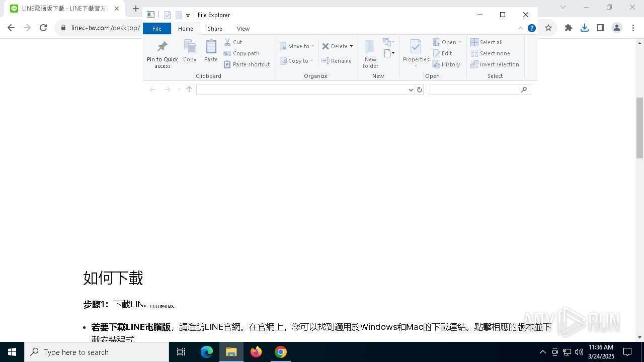Expand the Copy to dropdown
The width and height of the screenshot is (644, 362).
click(311, 61)
